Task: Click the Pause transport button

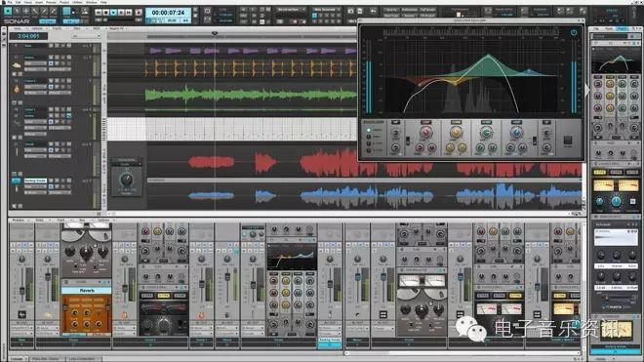Action: pos(121,13)
